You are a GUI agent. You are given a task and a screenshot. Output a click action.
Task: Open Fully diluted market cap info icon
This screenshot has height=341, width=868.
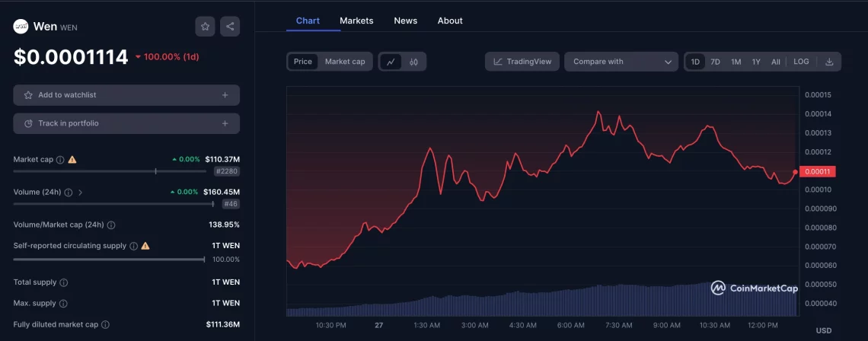(105, 325)
